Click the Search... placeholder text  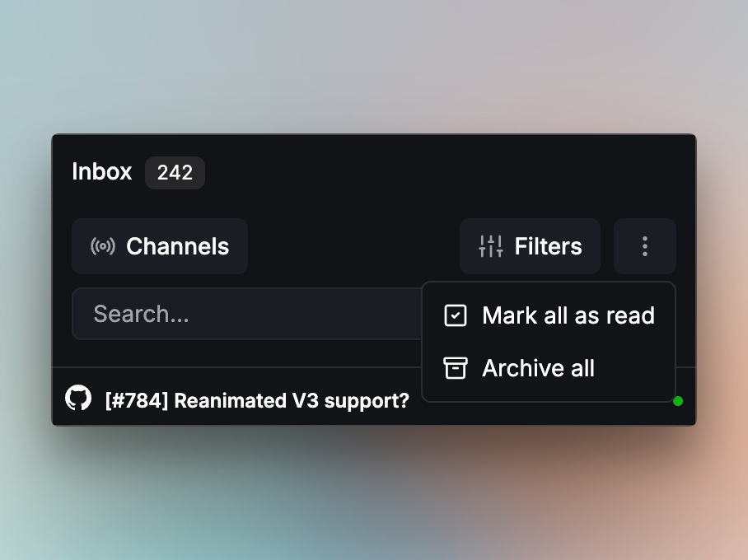(x=141, y=314)
